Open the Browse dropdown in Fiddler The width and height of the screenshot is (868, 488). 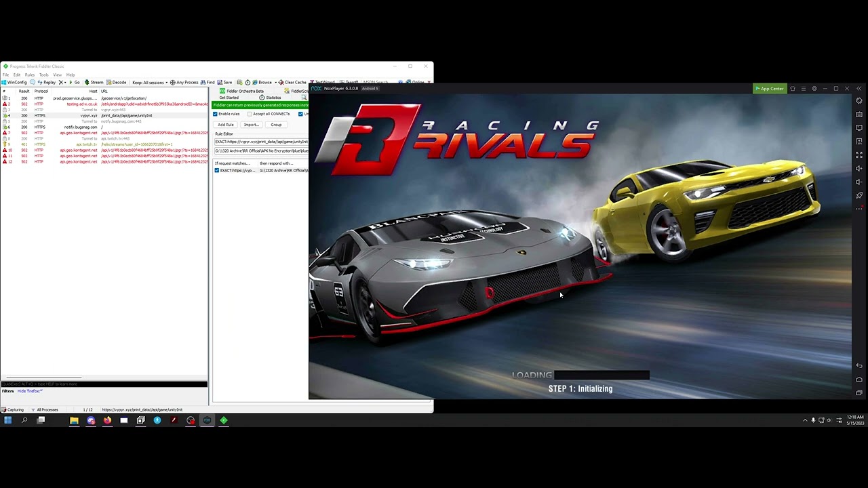click(264, 83)
